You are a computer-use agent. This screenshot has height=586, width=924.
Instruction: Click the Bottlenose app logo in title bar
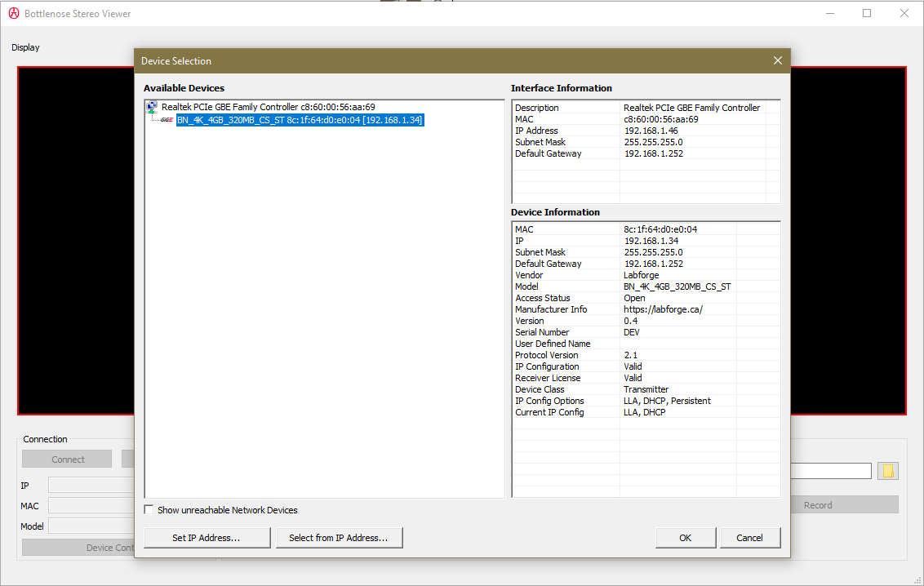click(14, 13)
